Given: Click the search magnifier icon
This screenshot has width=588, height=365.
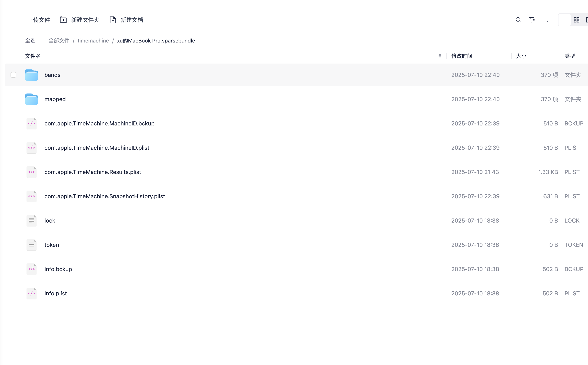Looking at the screenshot, I should 518,20.
